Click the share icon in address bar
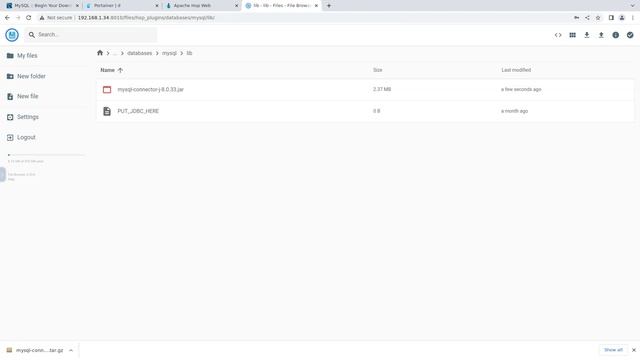The image size is (640, 360). (587, 18)
